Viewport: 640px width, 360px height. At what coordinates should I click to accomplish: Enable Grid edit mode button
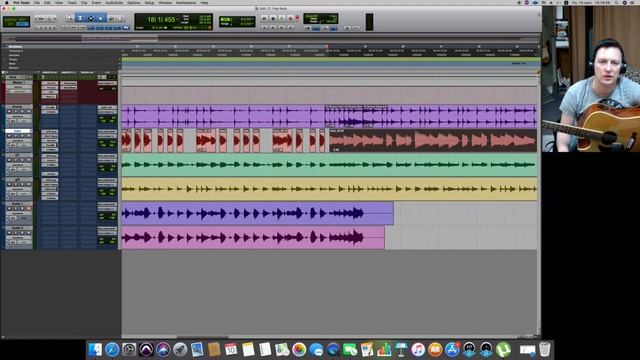22,24
